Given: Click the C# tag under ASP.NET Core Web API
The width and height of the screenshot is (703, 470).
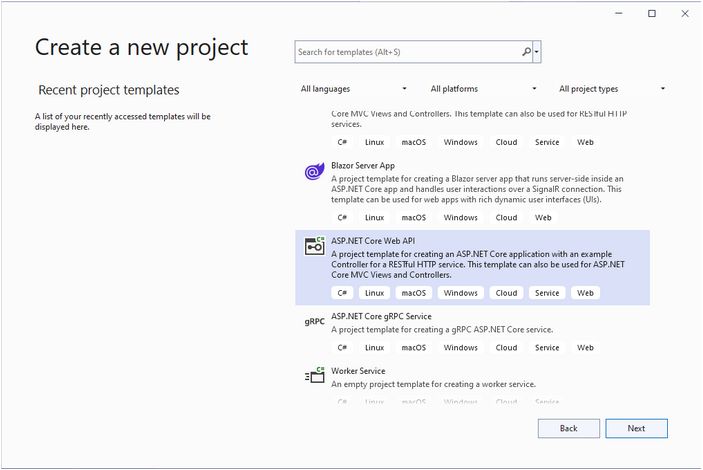Looking at the screenshot, I should click(343, 293).
